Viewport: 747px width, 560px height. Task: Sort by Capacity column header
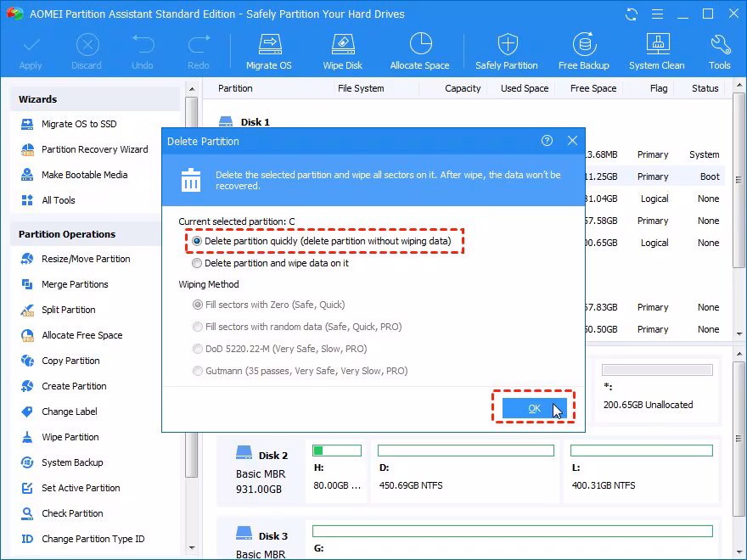[463, 88]
